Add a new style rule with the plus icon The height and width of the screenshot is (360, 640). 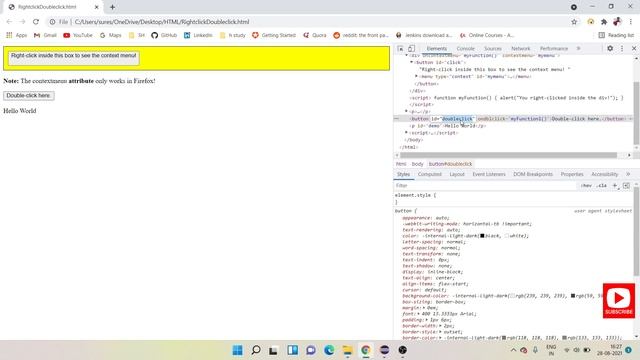(615, 186)
